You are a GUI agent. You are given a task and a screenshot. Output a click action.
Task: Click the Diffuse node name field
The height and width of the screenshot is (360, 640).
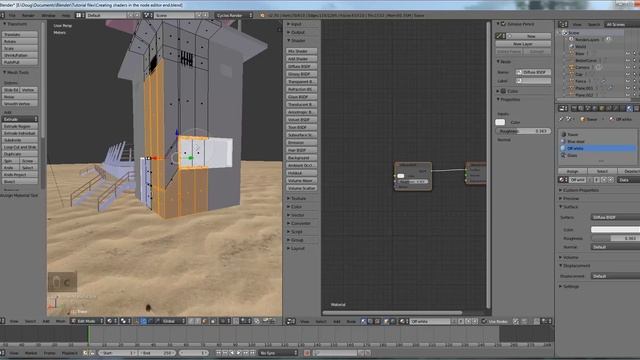533,72
